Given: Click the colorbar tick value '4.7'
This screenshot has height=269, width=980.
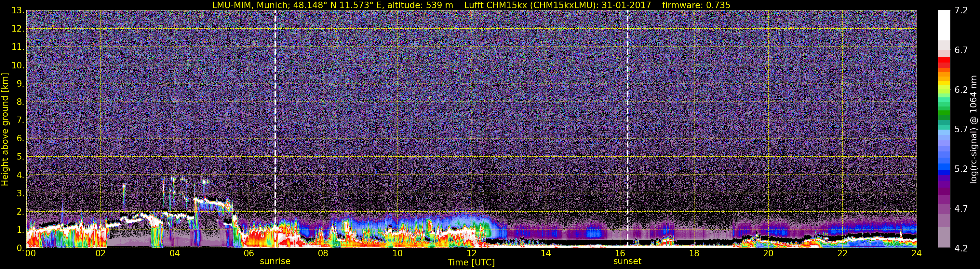Looking at the screenshot, I should click(x=961, y=209).
